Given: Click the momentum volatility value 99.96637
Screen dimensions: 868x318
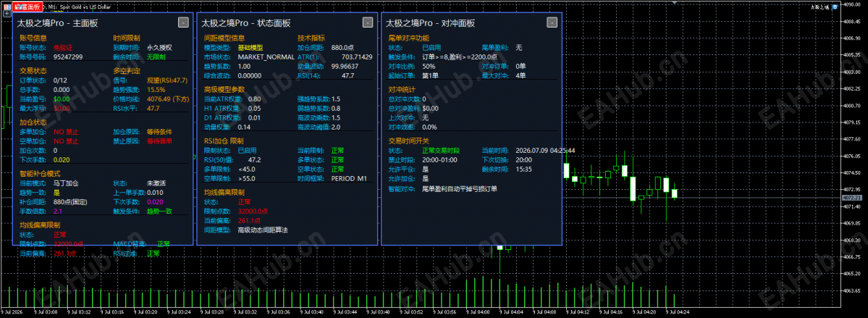Looking at the screenshot, I should coord(345,66).
